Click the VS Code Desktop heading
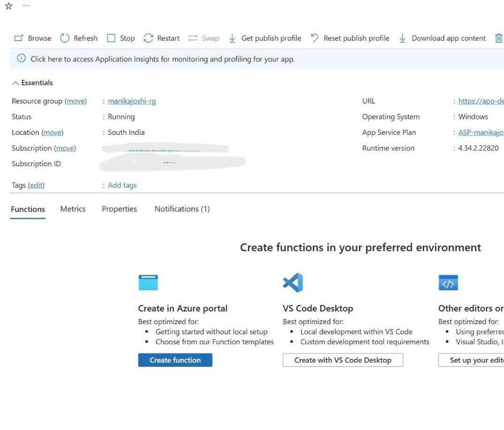The height and width of the screenshot is (430, 504). [x=318, y=308]
